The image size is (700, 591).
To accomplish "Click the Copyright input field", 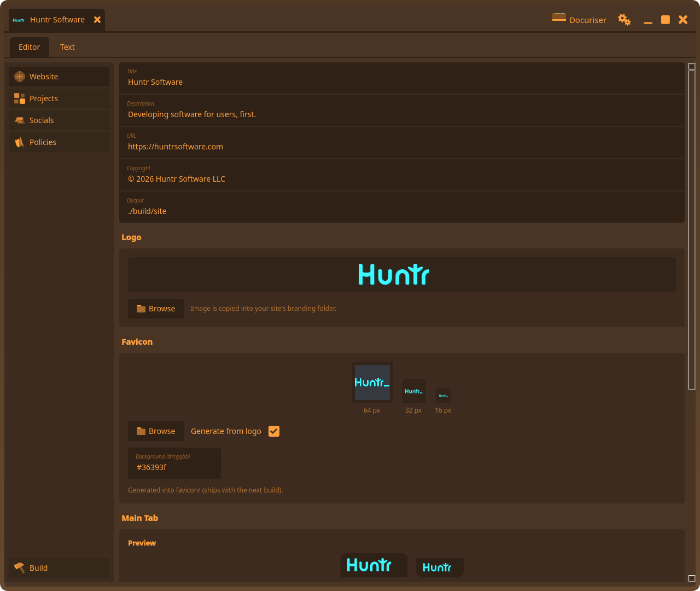I will [x=402, y=175].
